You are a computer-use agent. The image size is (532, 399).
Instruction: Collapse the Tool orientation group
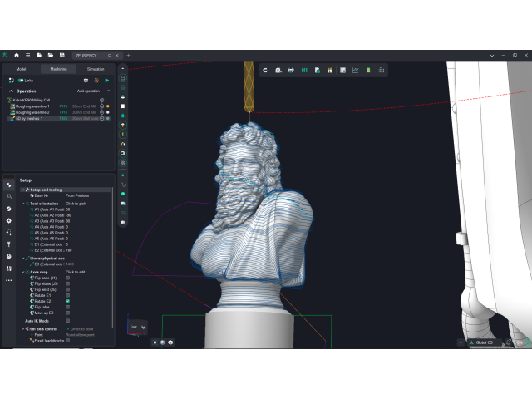(24, 203)
